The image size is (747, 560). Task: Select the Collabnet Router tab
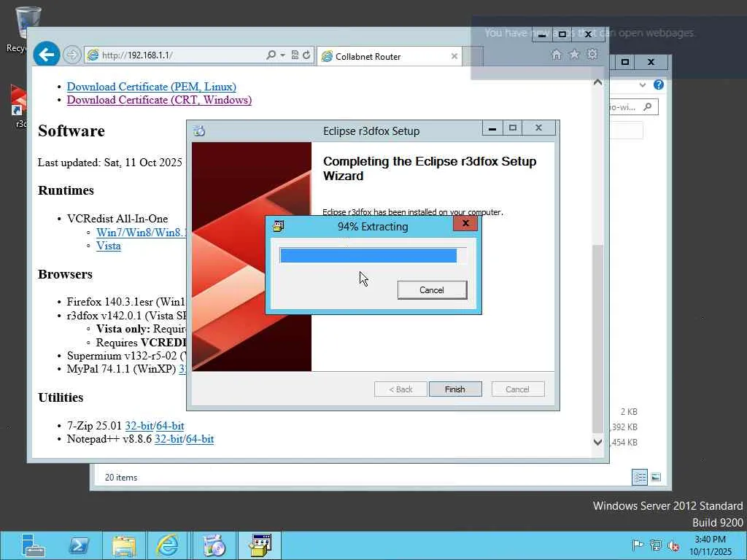point(389,56)
